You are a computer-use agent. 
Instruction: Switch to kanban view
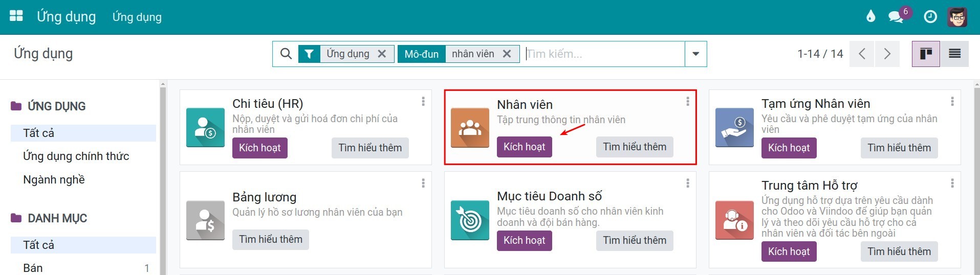[926, 54]
